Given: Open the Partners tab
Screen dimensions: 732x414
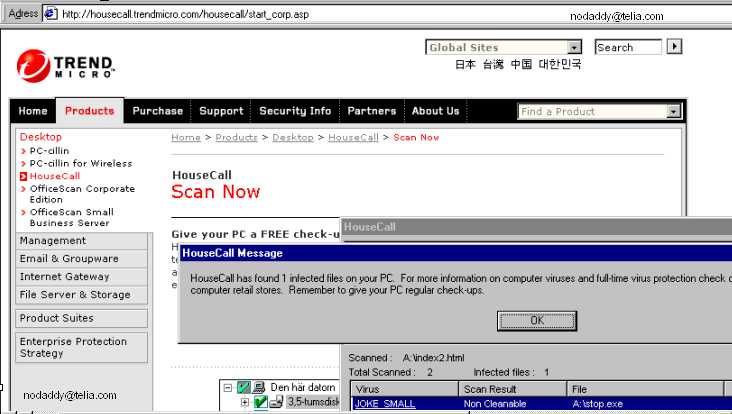Looking at the screenshot, I should pos(372,111).
